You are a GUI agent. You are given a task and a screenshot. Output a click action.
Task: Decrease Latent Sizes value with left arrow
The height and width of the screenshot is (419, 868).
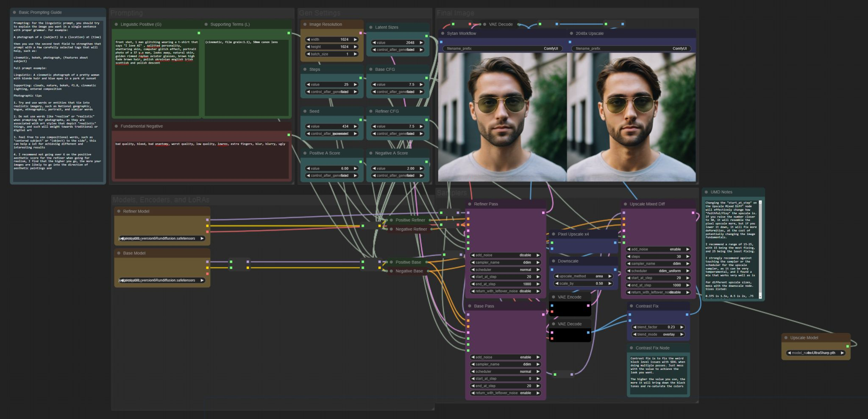tap(374, 43)
